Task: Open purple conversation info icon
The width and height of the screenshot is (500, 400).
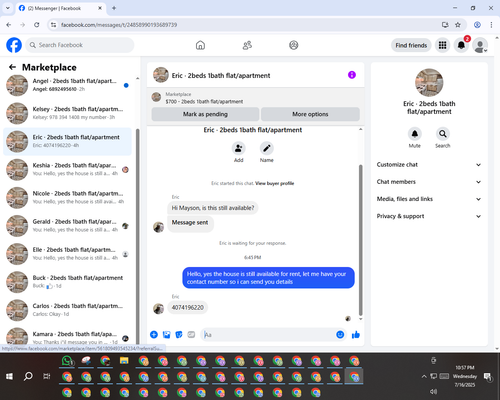Action: coord(352,75)
